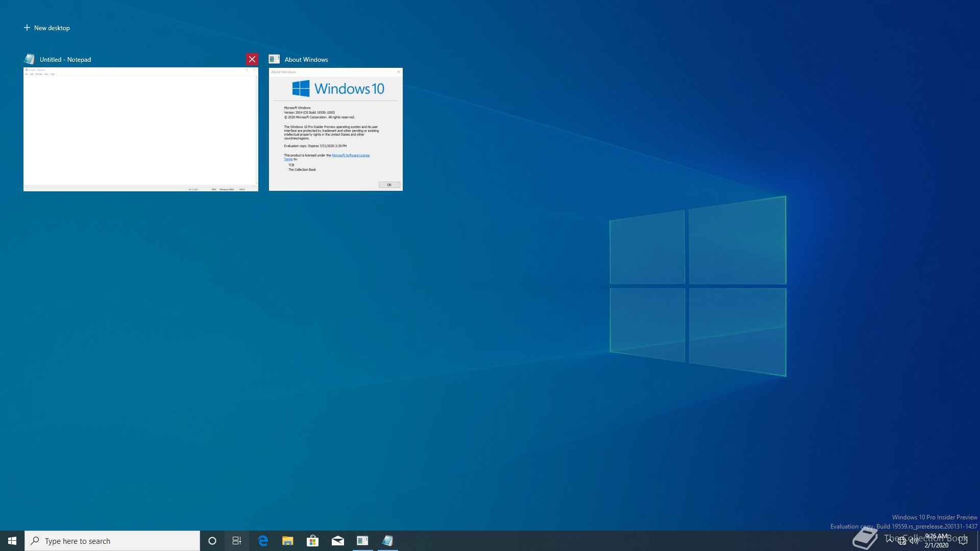The width and height of the screenshot is (980, 551).
Task: Select the Untitled - Notepad window preview
Action: click(141, 129)
